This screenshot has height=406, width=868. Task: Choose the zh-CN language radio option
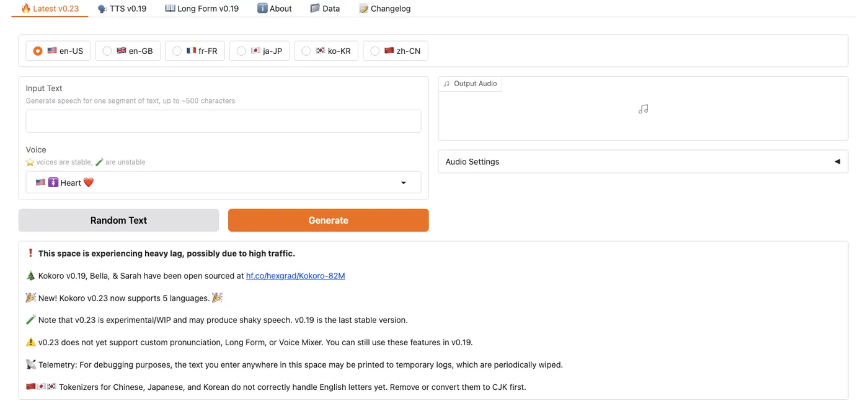click(374, 51)
